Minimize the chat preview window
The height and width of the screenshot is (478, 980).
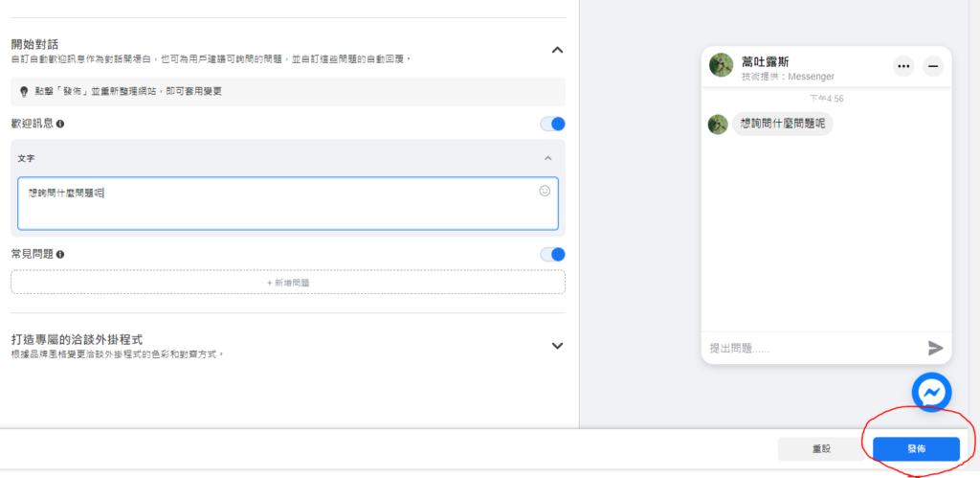pos(934,66)
